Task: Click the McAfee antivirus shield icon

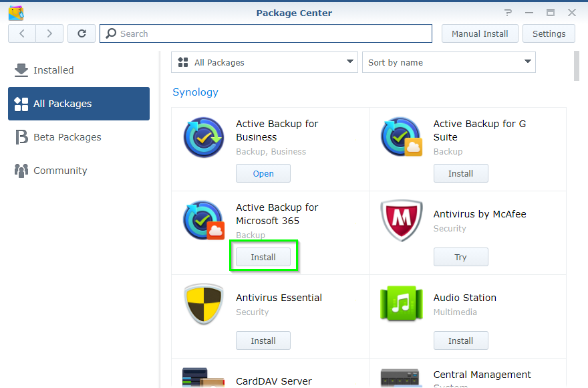Action: 402,221
